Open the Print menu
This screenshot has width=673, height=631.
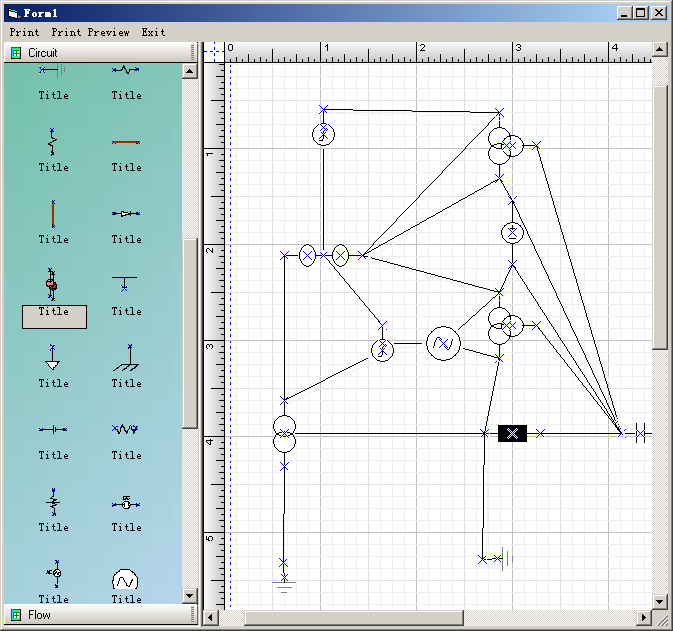(x=25, y=32)
